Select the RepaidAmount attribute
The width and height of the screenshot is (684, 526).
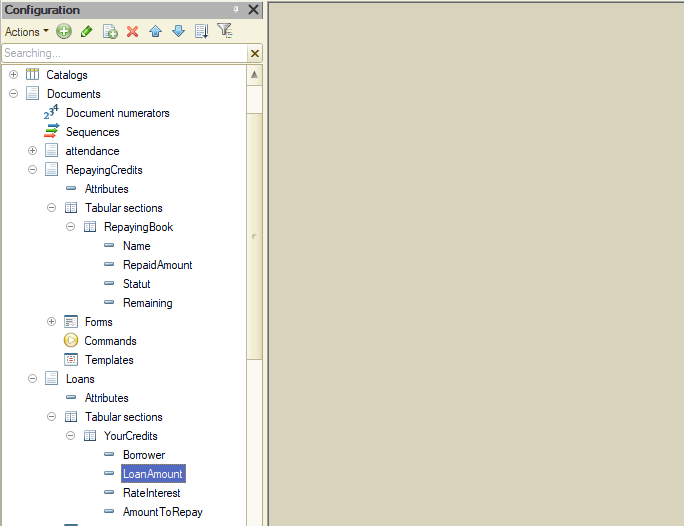point(157,265)
